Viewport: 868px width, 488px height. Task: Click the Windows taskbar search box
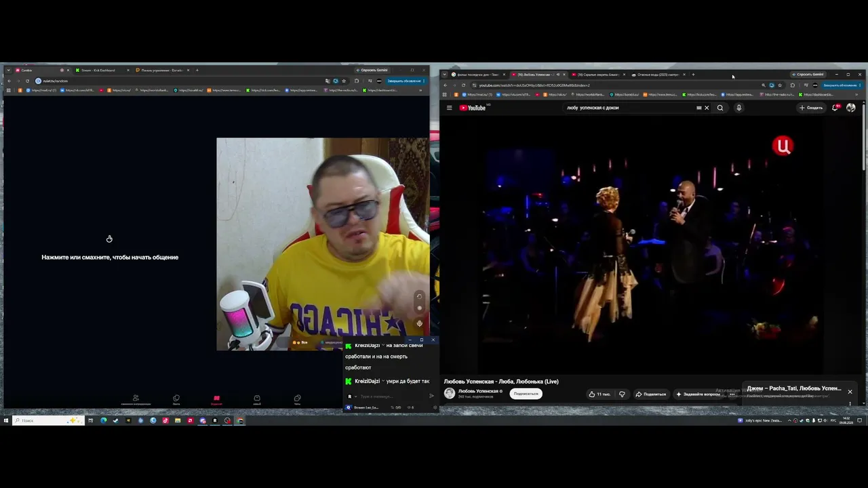48,420
